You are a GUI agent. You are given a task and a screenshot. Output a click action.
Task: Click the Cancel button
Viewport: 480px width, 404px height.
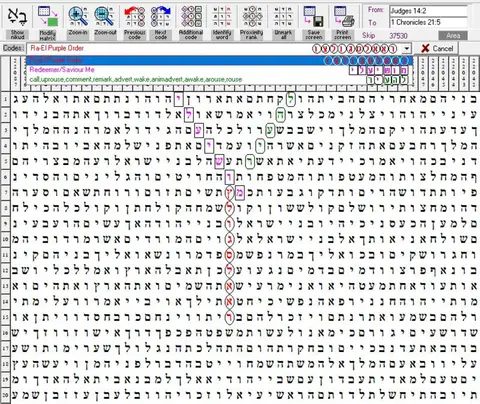437,48
